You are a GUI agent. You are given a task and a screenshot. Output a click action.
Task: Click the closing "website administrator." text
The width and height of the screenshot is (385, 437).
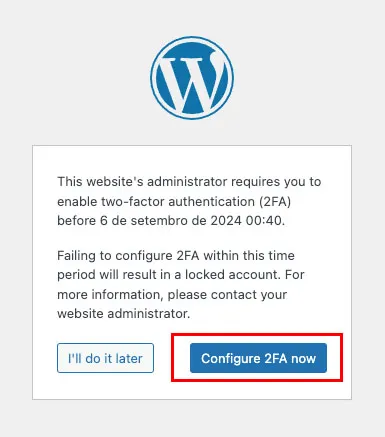coord(124,314)
